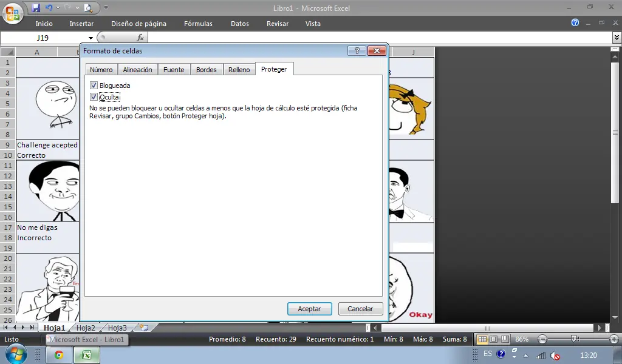Switch to Normal view in status bar
Viewport: 622px width, 364px height.
tap(482, 339)
